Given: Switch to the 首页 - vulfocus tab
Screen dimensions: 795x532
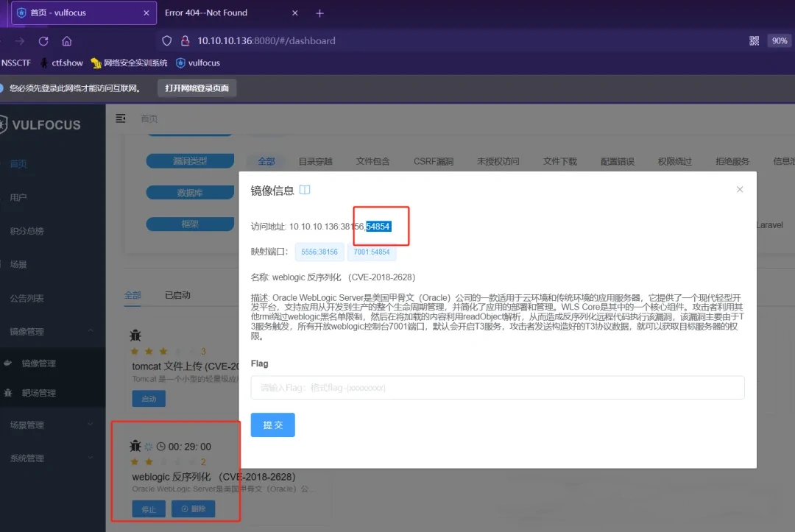Looking at the screenshot, I should (84, 13).
